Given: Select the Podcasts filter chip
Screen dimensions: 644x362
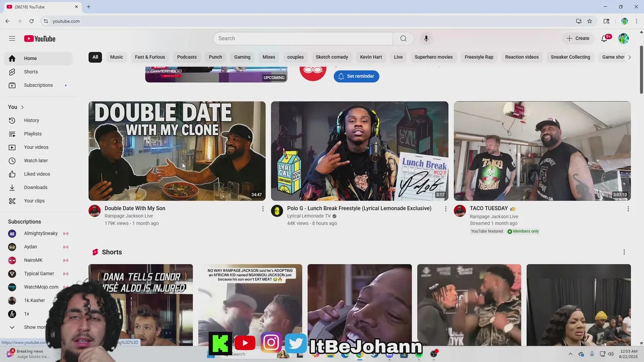Looking at the screenshot, I should coord(187,57).
